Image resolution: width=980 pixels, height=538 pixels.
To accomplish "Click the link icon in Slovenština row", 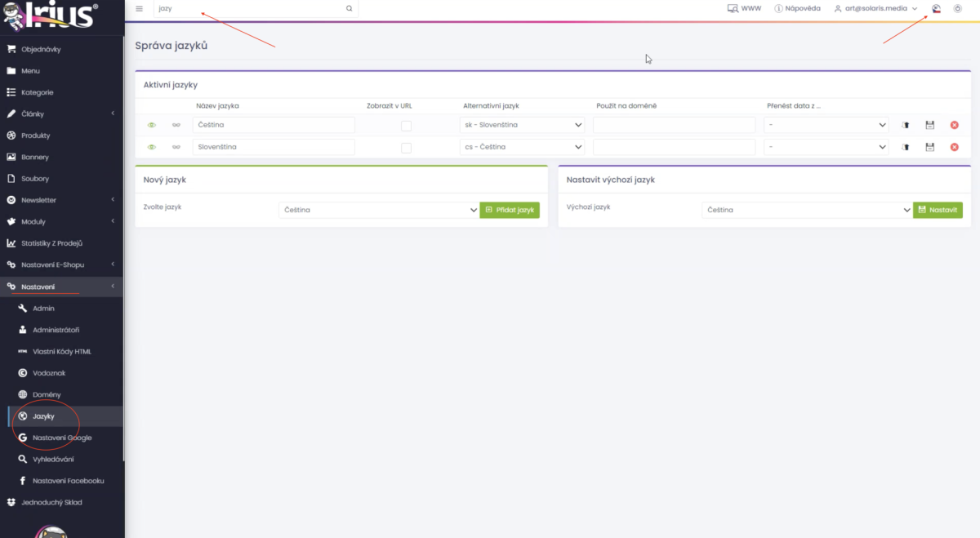I will coord(176,147).
